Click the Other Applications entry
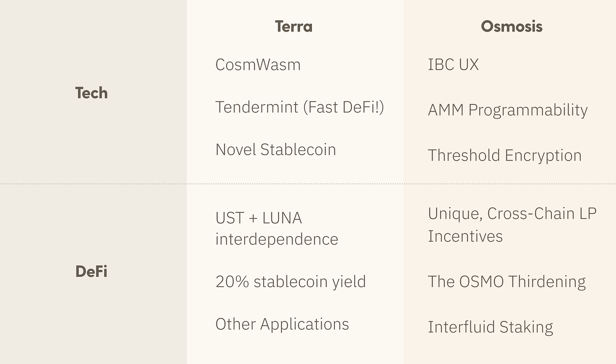 click(282, 324)
